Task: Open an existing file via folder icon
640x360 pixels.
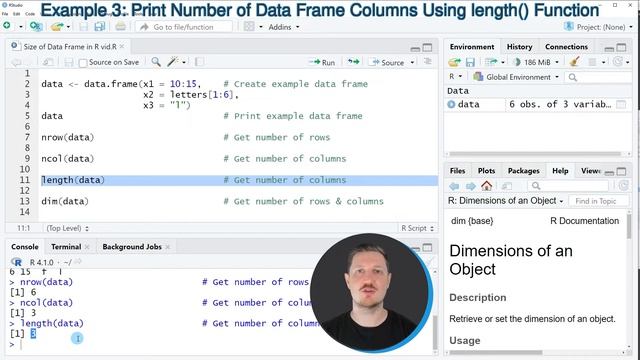Action: (57, 27)
